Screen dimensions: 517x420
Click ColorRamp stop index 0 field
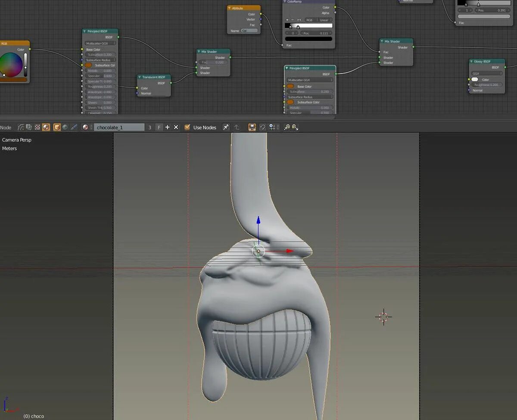pos(293,33)
